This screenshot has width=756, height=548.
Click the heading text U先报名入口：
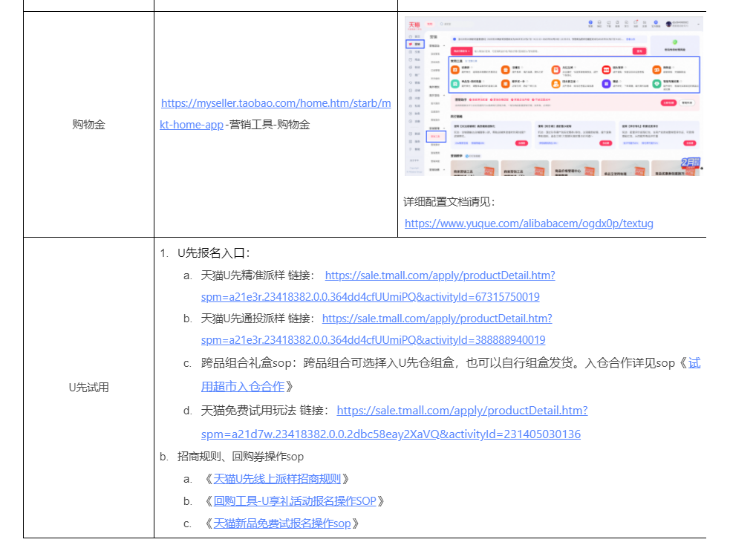click(x=214, y=253)
